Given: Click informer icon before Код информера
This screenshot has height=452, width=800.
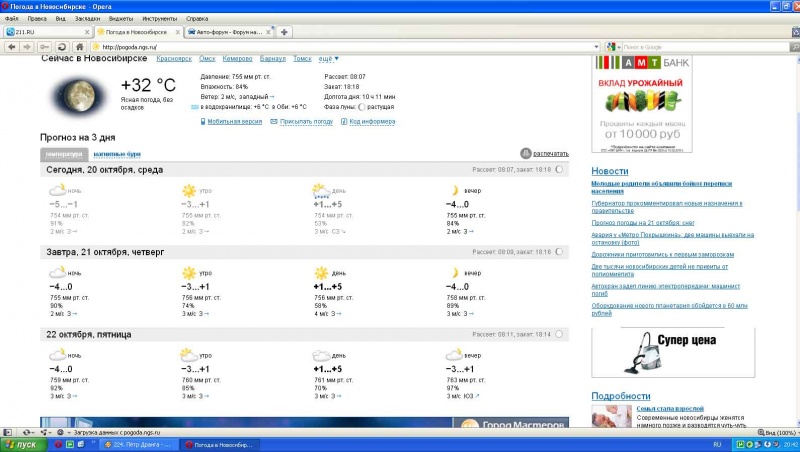Looking at the screenshot, I should pyautogui.click(x=344, y=121).
